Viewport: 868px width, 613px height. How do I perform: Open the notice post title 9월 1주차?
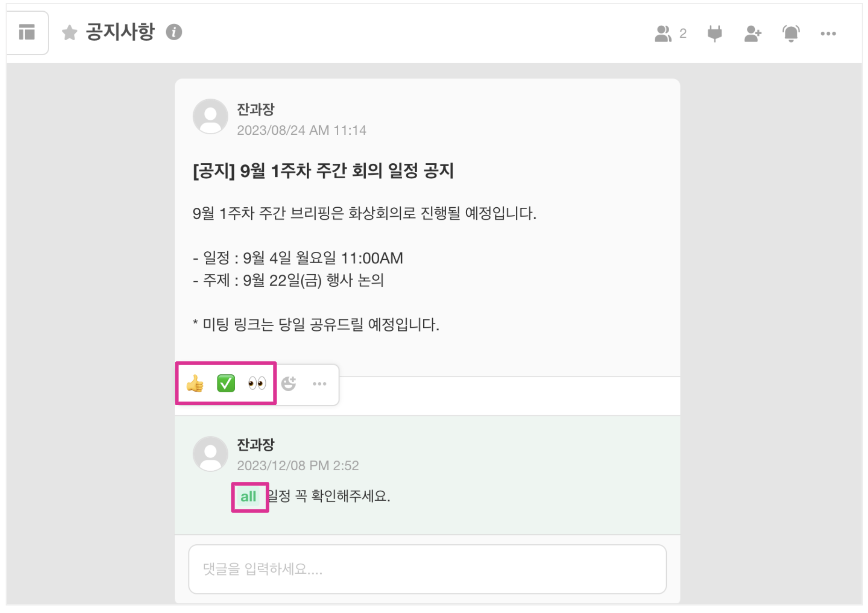[x=323, y=171]
